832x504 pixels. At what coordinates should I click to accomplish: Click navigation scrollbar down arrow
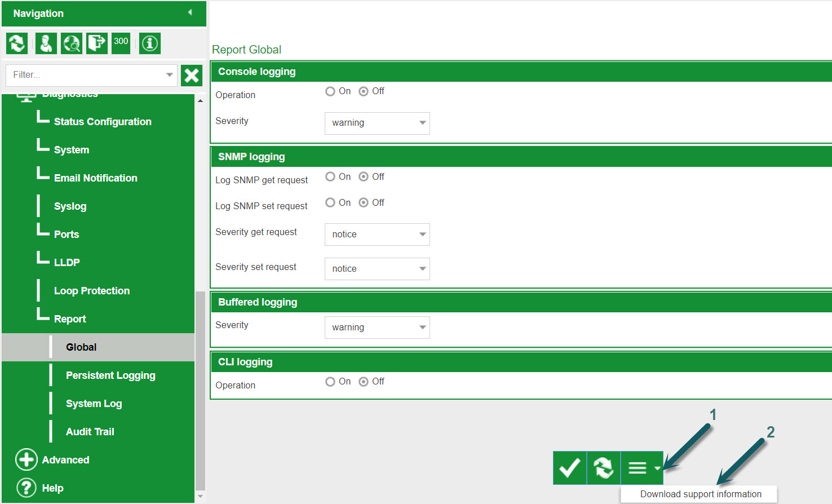(200, 497)
